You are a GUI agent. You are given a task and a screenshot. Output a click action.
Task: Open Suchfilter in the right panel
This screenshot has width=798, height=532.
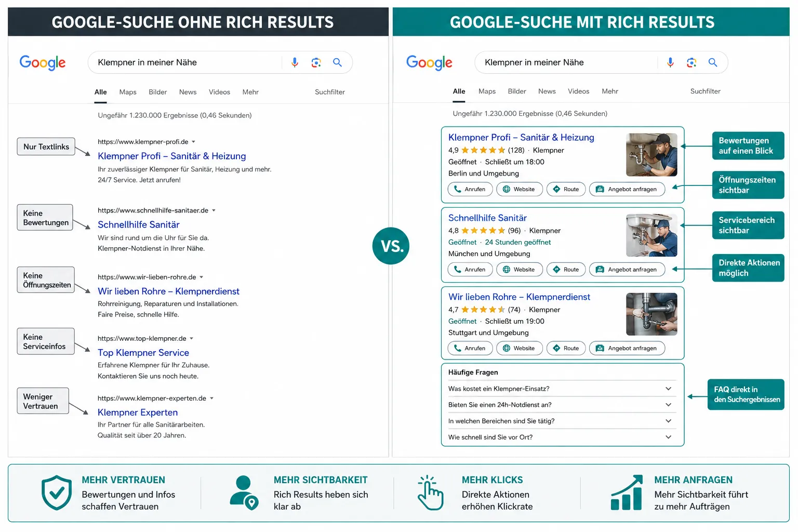point(705,91)
